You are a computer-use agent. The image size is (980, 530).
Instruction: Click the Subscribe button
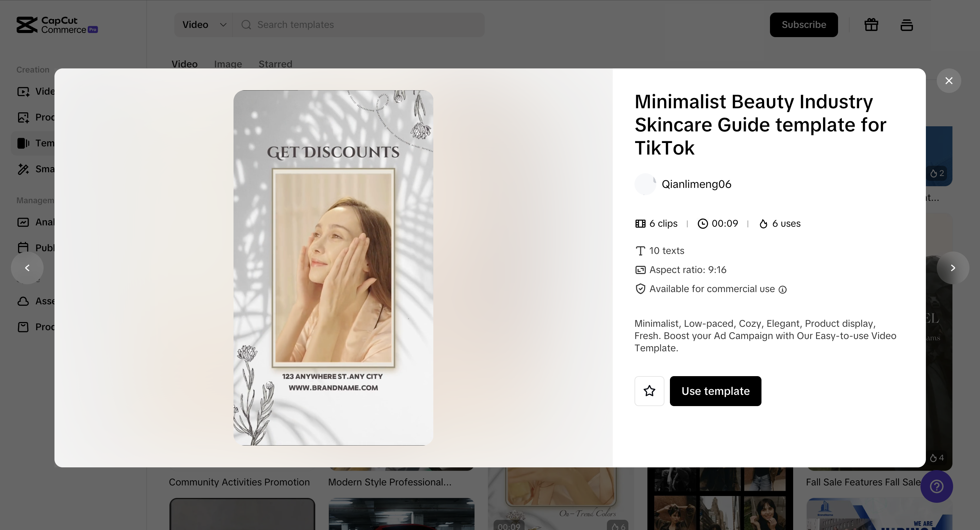(803, 25)
